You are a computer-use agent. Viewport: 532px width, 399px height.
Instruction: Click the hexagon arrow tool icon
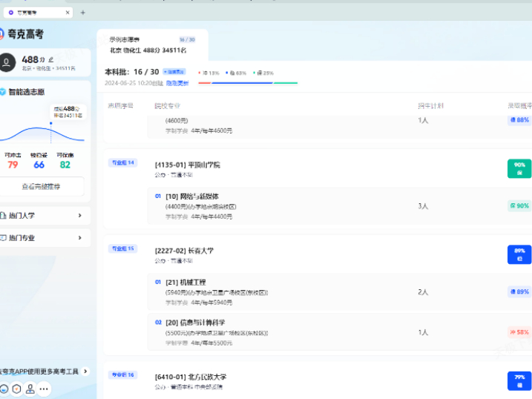(16, 389)
